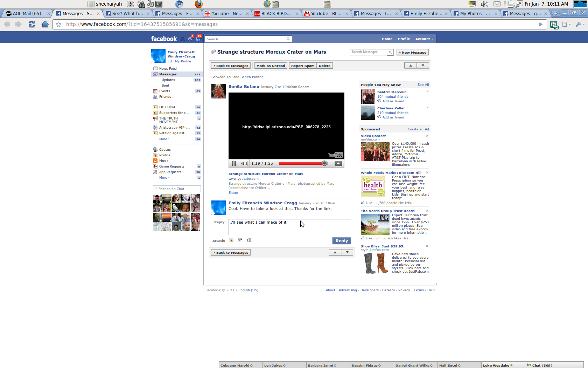The height and width of the screenshot is (368, 588).
Task: Pause the YouTube video
Action: coord(234,163)
